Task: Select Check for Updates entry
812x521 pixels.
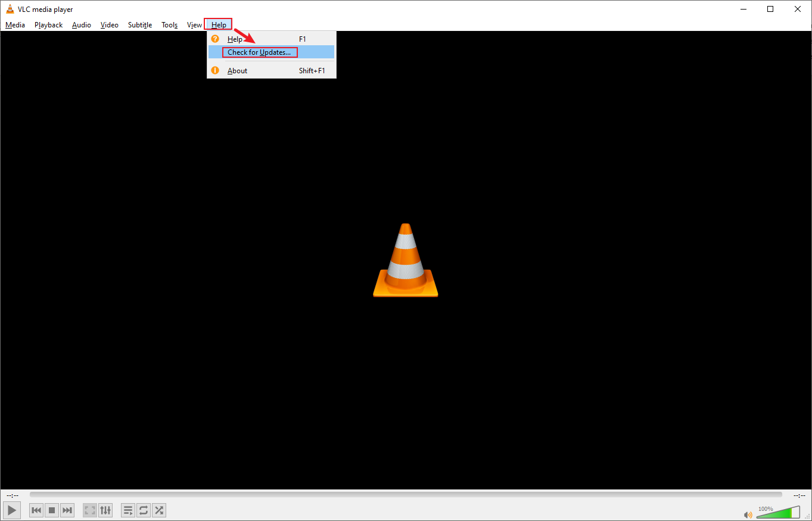Action: 259,52
